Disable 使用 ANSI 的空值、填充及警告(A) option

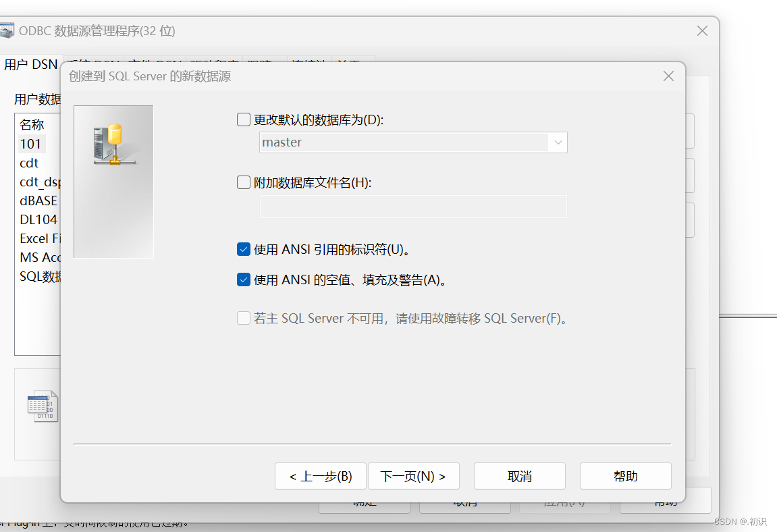[x=243, y=279]
